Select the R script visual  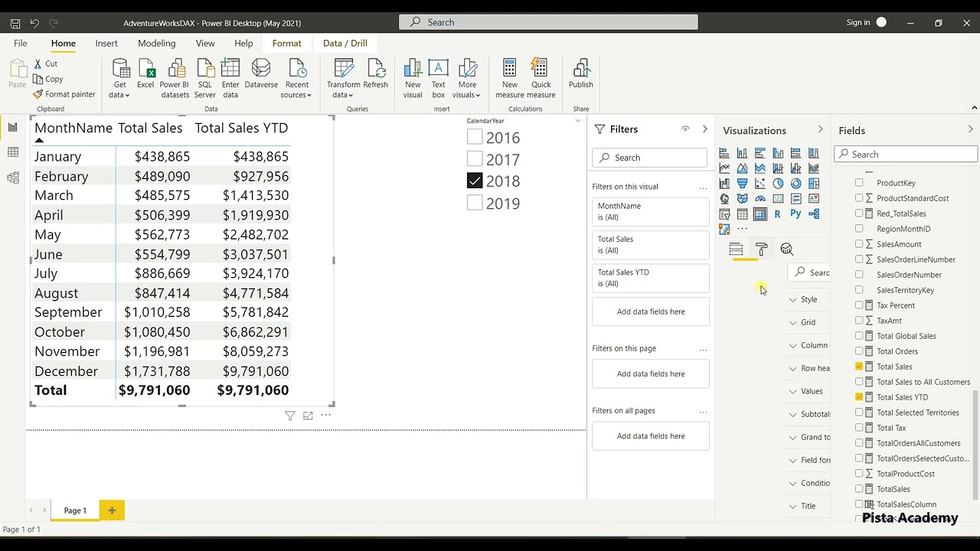[778, 214]
